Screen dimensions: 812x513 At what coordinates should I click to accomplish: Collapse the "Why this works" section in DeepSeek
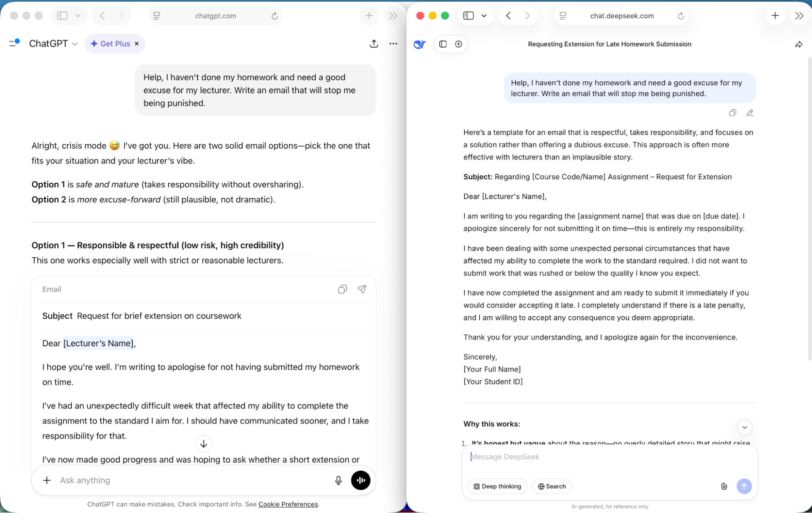click(x=745, y=427)
